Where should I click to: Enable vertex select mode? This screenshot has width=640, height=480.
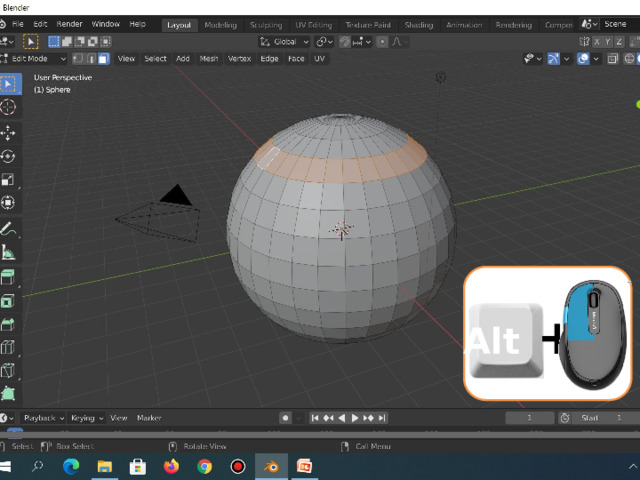(x=78, y=59)
